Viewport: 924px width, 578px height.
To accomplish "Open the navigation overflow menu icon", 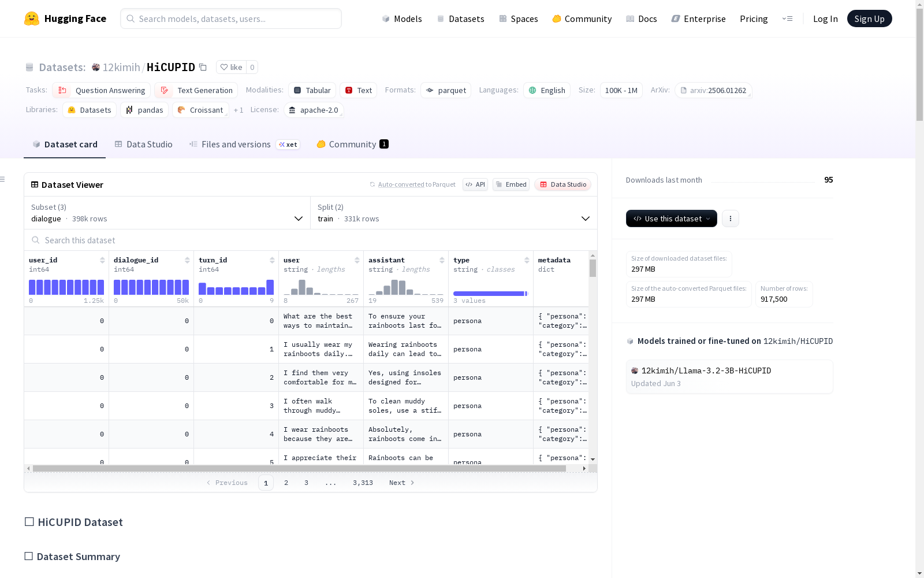I will [x=787, y=18].
